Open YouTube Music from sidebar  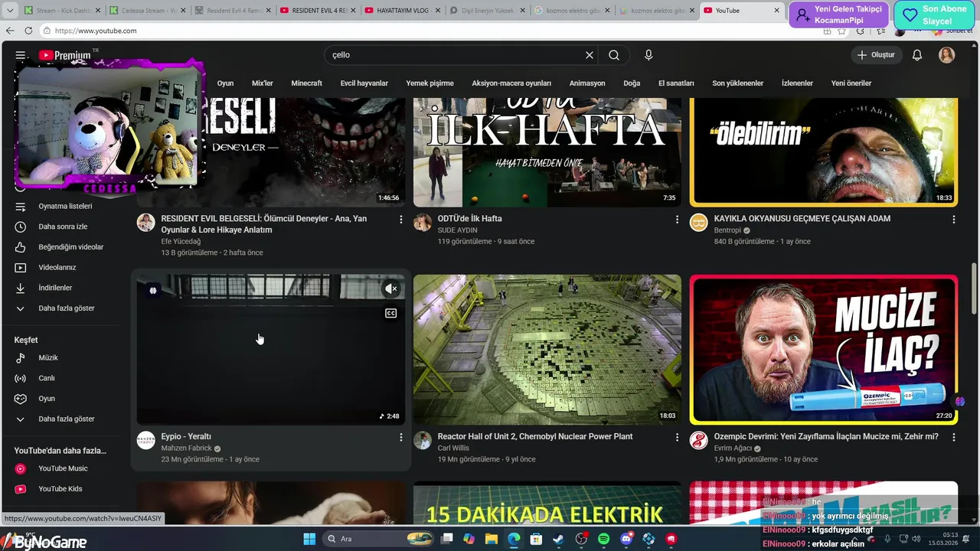(61, 468)
